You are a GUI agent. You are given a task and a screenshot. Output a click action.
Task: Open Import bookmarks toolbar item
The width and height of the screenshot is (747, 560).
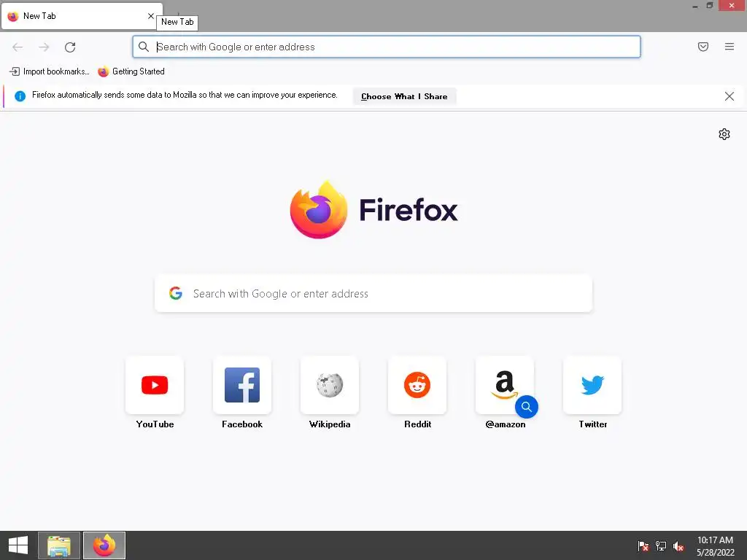50,71
